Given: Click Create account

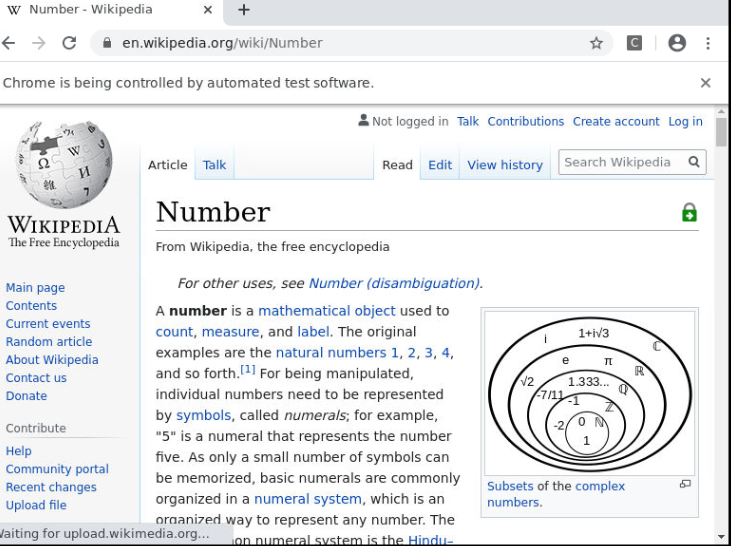Looking at the screenshot, I should 616,121.
